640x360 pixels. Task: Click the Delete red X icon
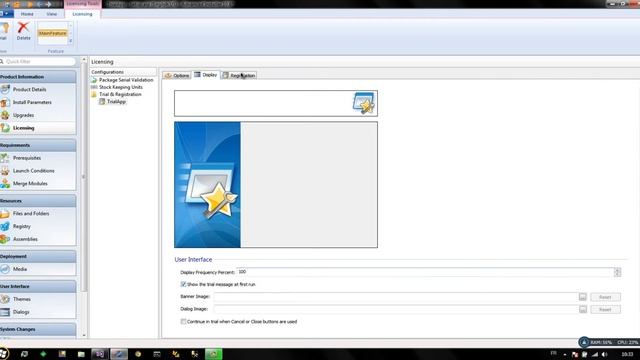click(23, 28)
